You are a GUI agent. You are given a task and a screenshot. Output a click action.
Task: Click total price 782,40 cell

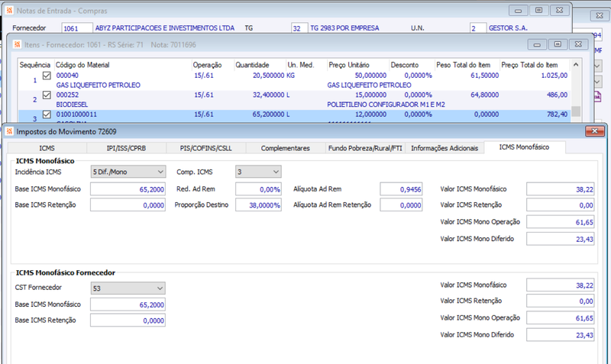(x=557, y=114)
